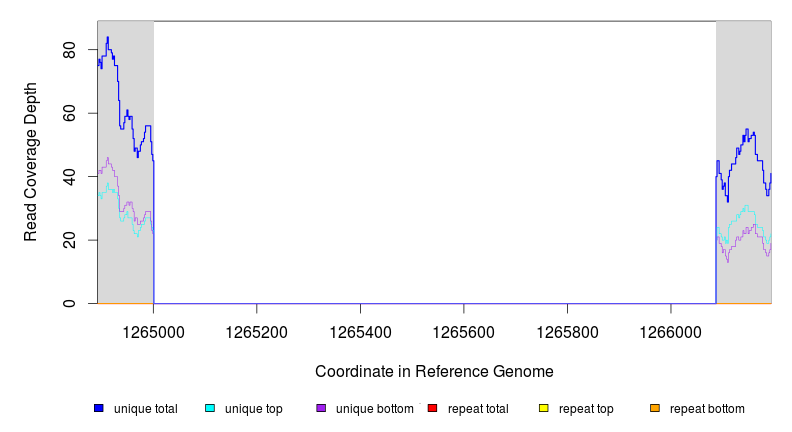
Task: Click the "Coordinate in Reference Genome" axis title
Action: [434, 371]
